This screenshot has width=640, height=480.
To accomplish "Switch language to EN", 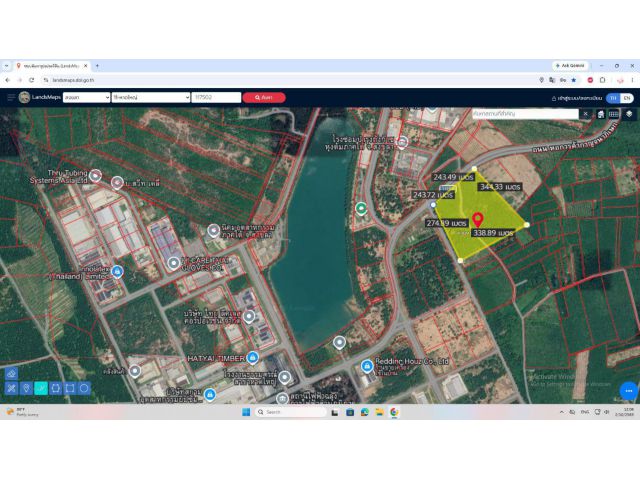I will click(x=627, y=98).
